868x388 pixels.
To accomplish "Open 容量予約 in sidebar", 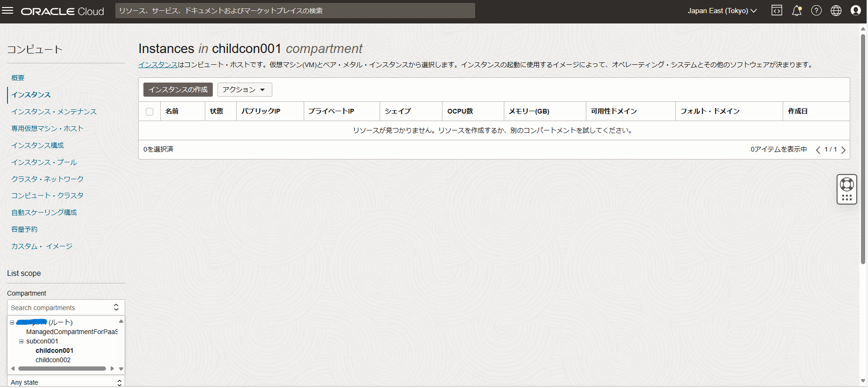I will pyautogui.click(x=24, y=229).
